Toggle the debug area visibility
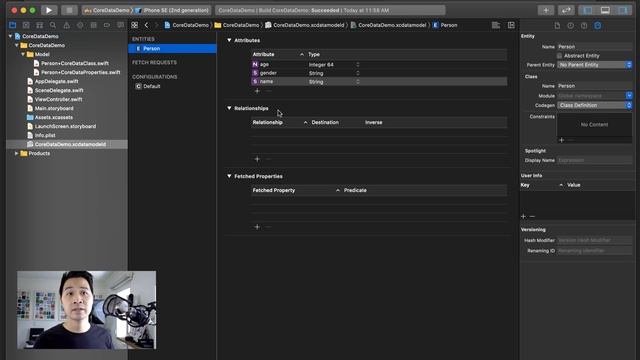The image size is (640, 360). [605, 10]
